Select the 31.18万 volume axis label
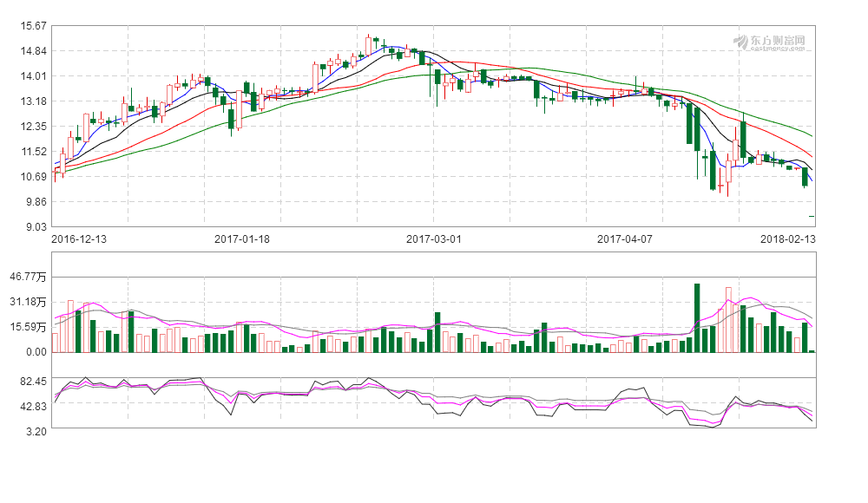This screenshot has width=868, height=503. click(29, 302)
